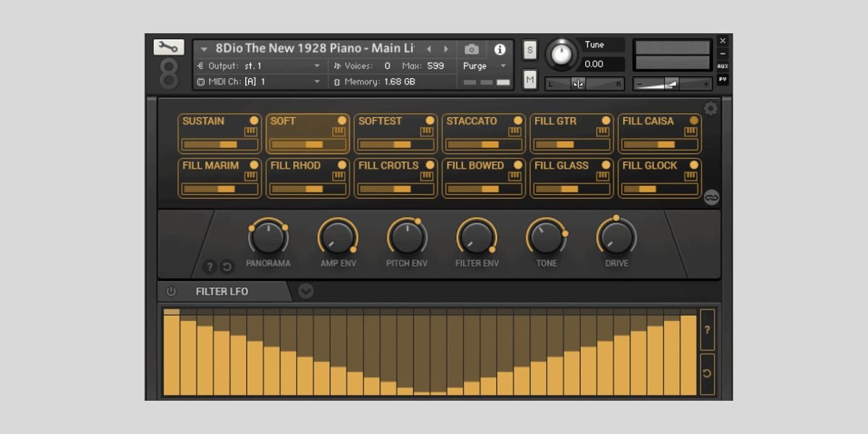Viewport: 868px width, 434px height.
Task: Click the FILL RHOD layer name
Action: coord(295,165)
